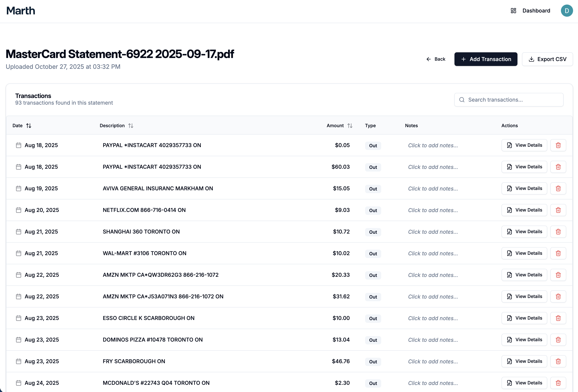The width and height of the screenshot is (578, 392).
Task: Open View Details for the WAL-MART transaction
Action: (x=524, y=253)
